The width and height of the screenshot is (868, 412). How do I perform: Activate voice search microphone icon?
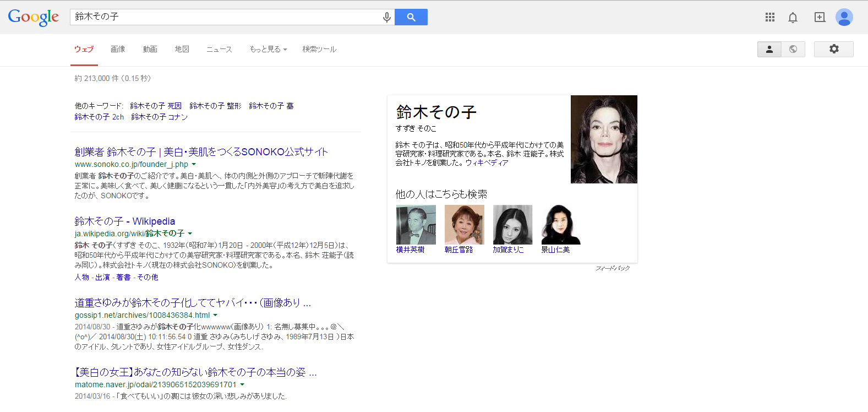coord(387,17)
